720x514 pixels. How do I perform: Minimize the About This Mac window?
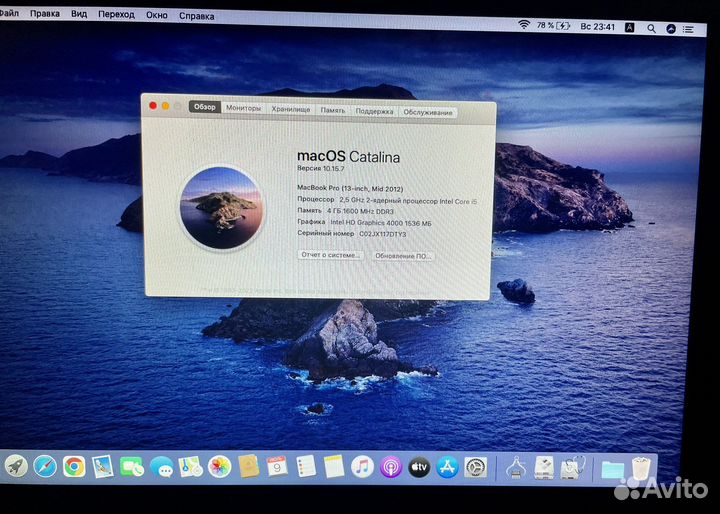(x=165, y=106)
